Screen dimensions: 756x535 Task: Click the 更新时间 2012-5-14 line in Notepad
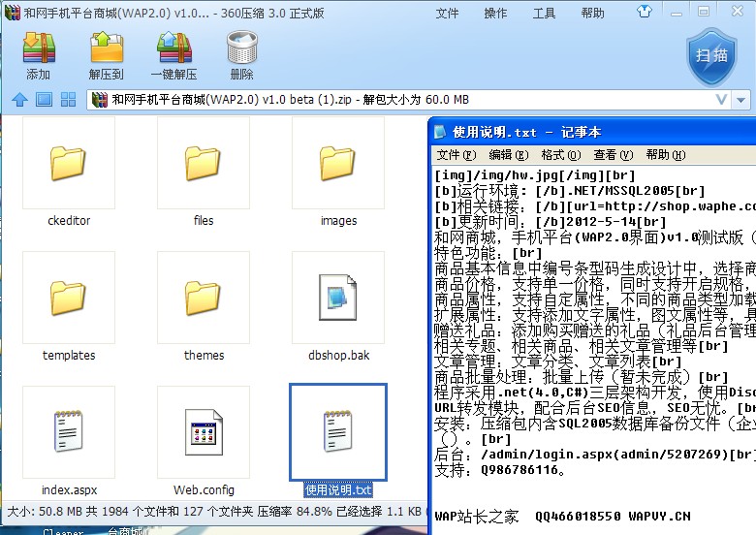(x=551, y=222)
